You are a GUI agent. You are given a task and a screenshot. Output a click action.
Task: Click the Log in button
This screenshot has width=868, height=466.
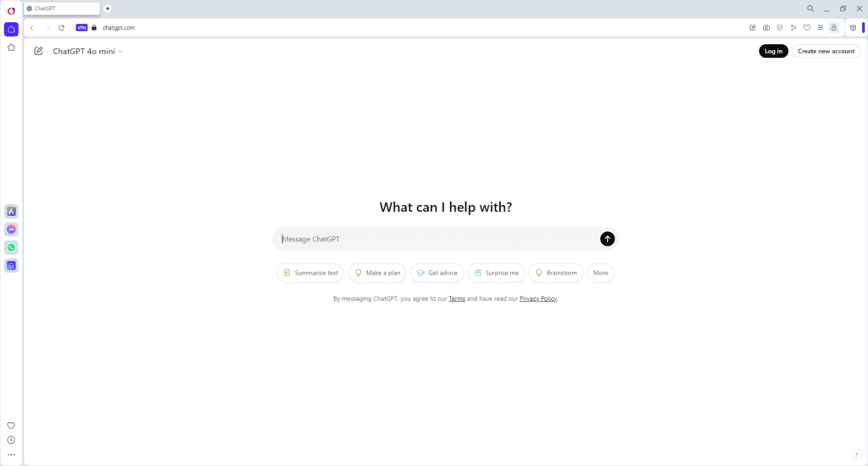tap(773, 51)
